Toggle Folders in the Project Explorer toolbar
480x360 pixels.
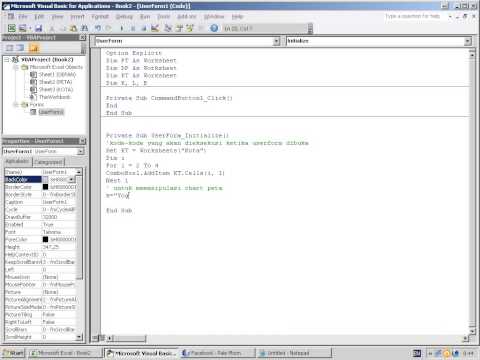pos(34,48)
